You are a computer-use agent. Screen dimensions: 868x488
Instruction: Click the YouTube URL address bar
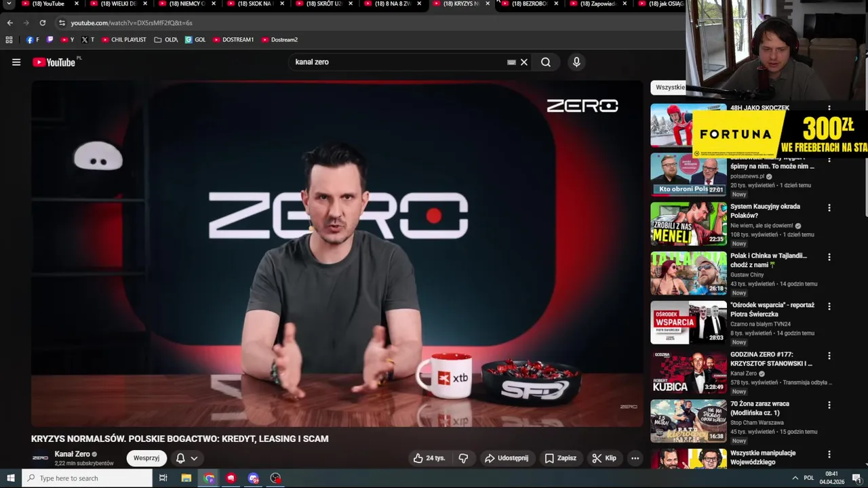click(132, 23)
